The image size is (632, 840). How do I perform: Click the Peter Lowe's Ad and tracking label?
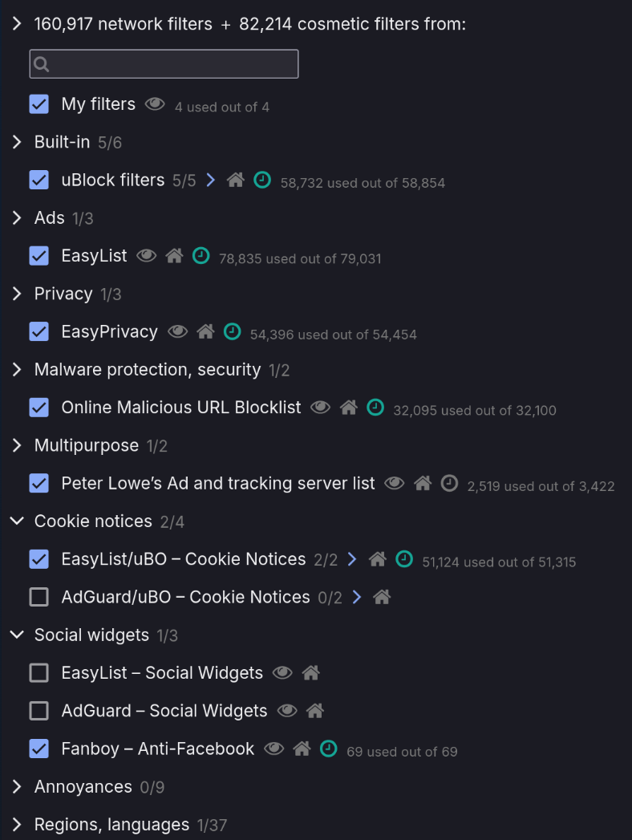click(217, 484)
